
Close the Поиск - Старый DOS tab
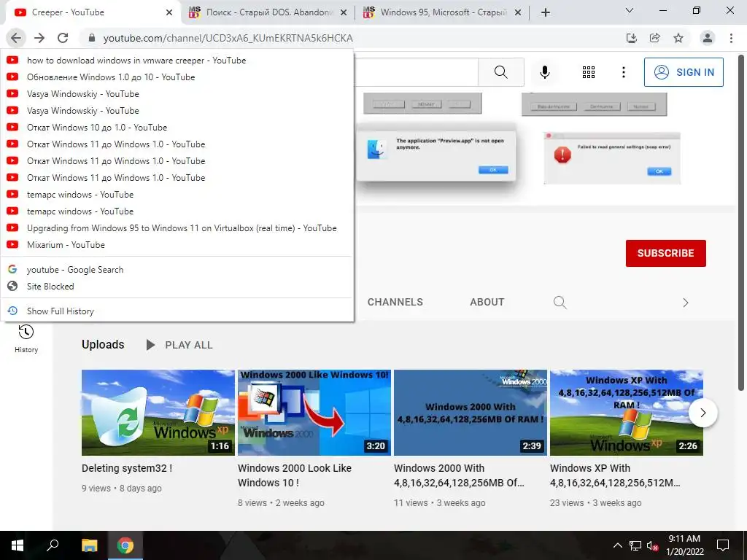coord(344,12)
